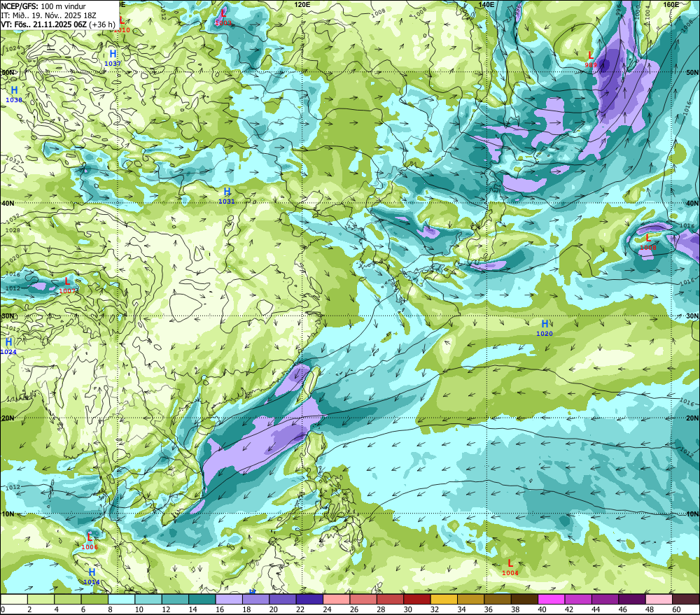The width and height of the screenshot is (700, 615).
Task: Pick the dark teal 14–16 legend swatch
Action: (x=202, y=599)
